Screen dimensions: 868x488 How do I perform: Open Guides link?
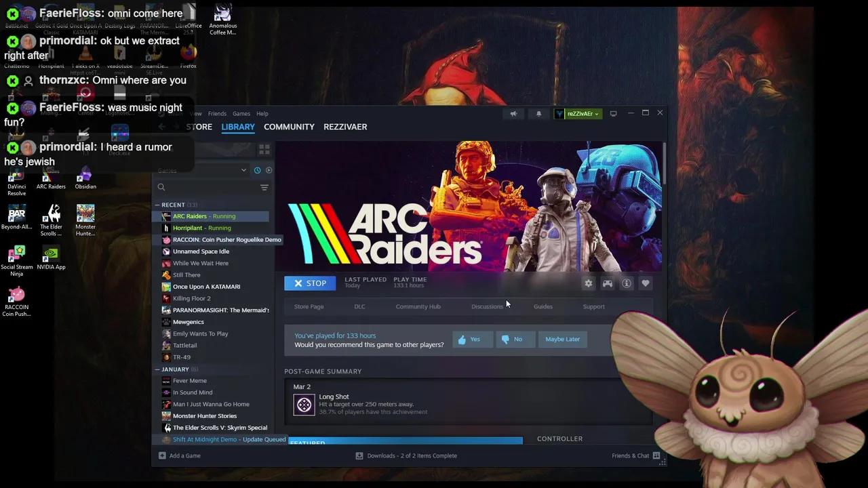[x=542, y=306]
